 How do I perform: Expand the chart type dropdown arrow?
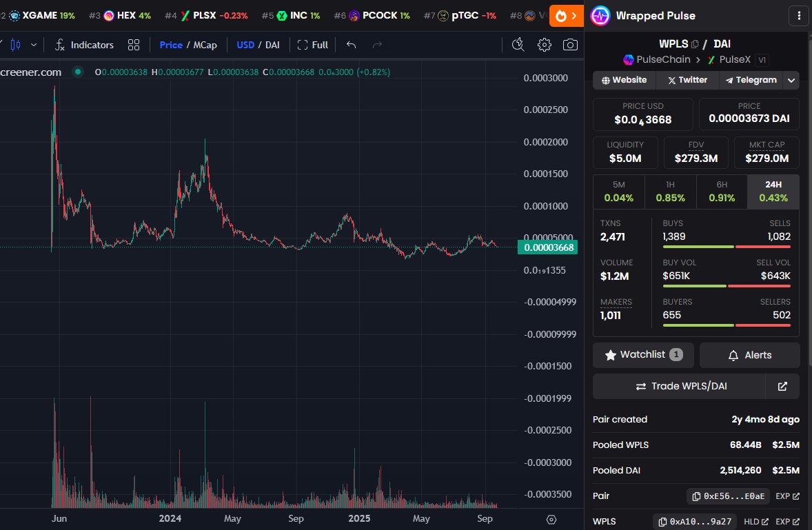click(34, 45)
